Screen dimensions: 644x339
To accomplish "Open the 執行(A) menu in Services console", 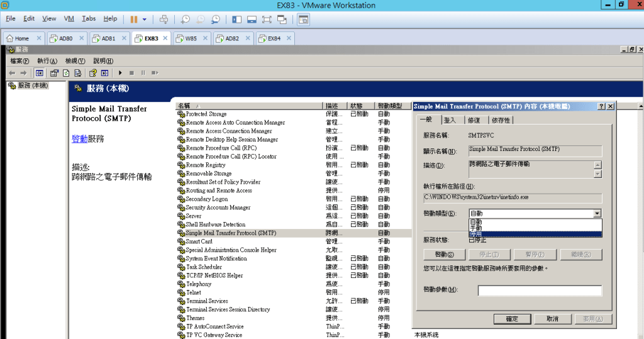I will click(x=47, y=61).
